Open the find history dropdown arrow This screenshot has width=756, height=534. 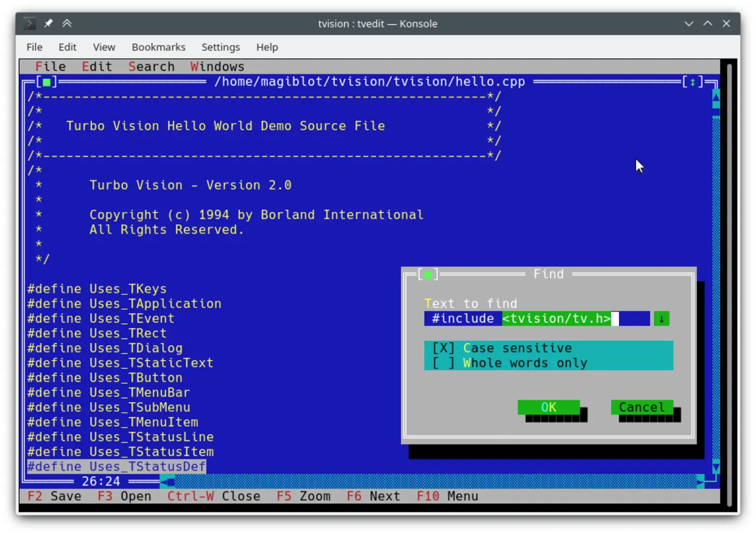(661, 319)
